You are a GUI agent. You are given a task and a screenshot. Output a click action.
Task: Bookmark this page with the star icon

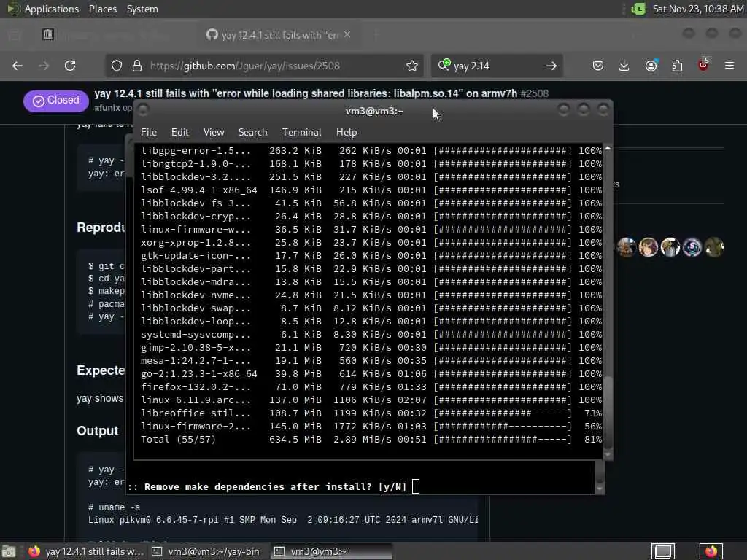(x=412, y=66)
